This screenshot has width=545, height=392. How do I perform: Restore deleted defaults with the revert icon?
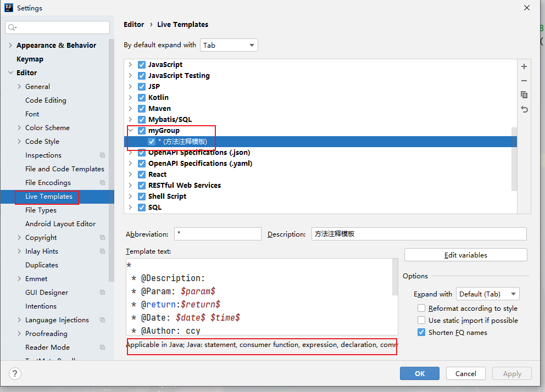coord(524,109)
